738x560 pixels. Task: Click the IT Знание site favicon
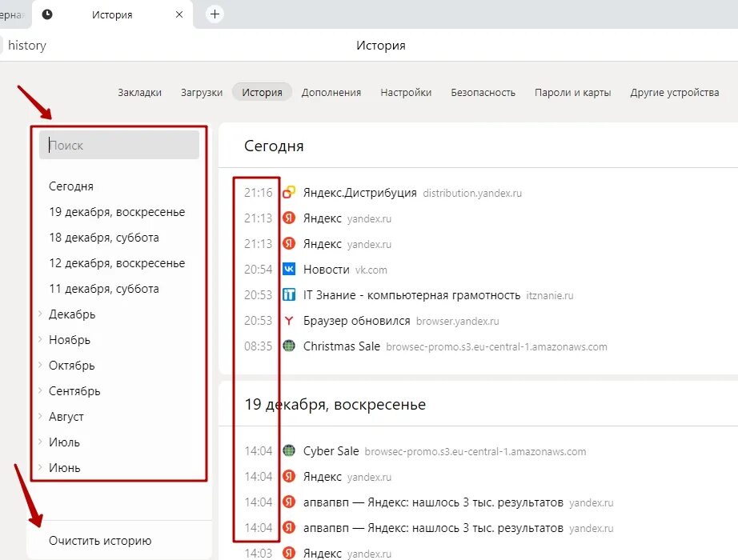pos(289,295)
